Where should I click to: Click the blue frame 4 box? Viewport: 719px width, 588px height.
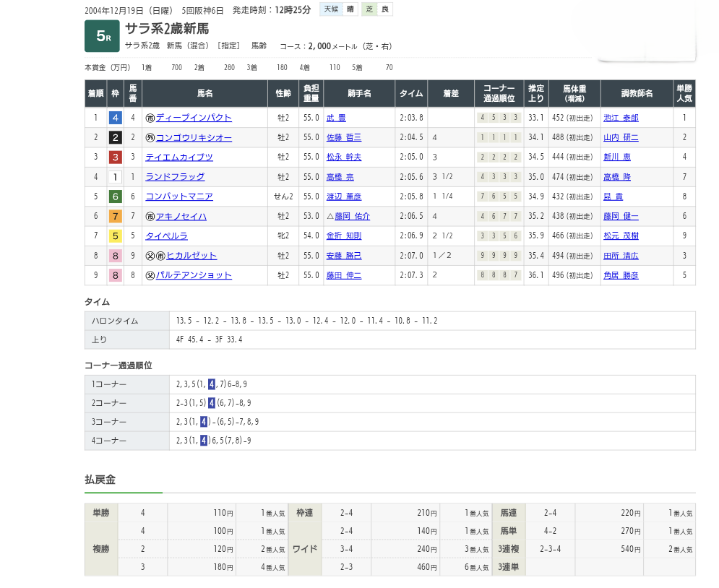click(115, 118)
